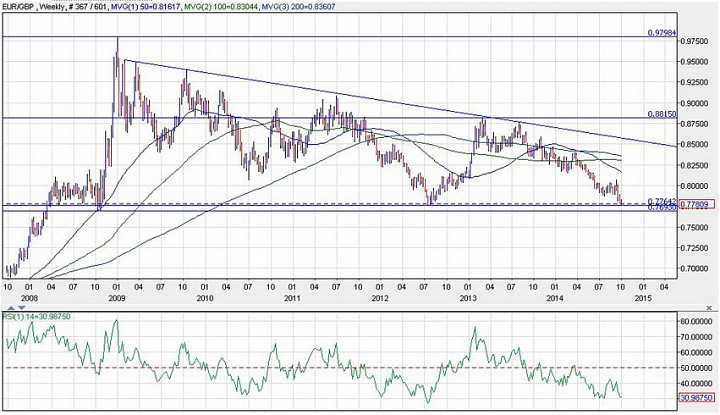Click the 0.90000 price scale label
Image resolution: width=720 pixels, height=415 pixels.
click(694, 103)
